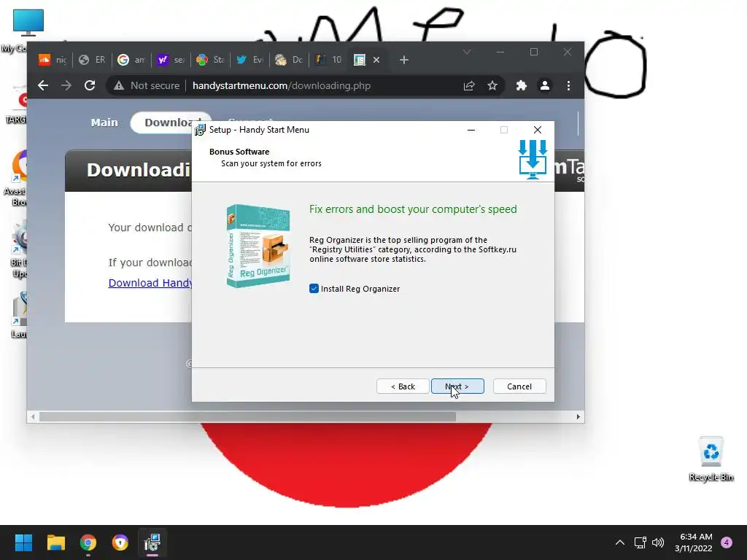
Task: Open Chrome extensions puzzle icon
Action: click(x=521, y=86)
